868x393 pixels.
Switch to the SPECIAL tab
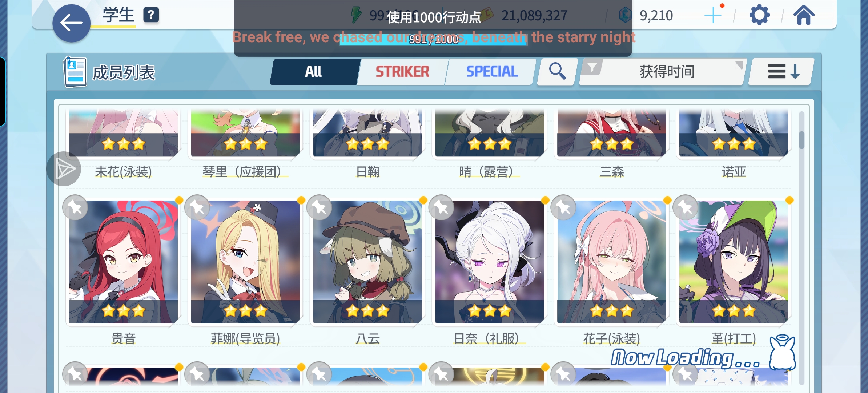tap(492, 72)
